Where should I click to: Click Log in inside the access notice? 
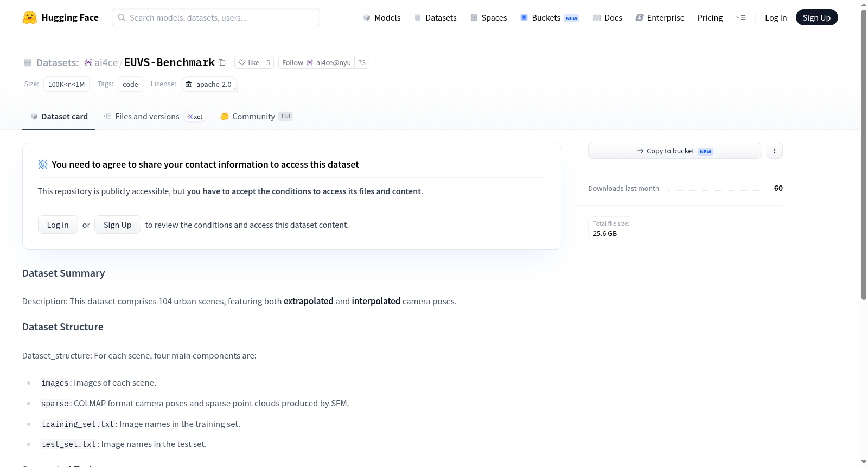pyautogui.click(x=58, y=225)
